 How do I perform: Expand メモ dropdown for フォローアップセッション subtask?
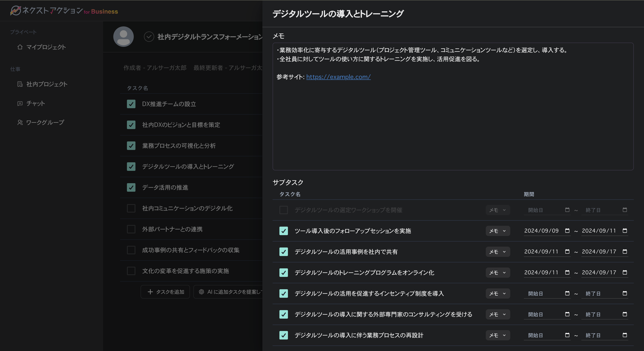click(x=498, y=231)
